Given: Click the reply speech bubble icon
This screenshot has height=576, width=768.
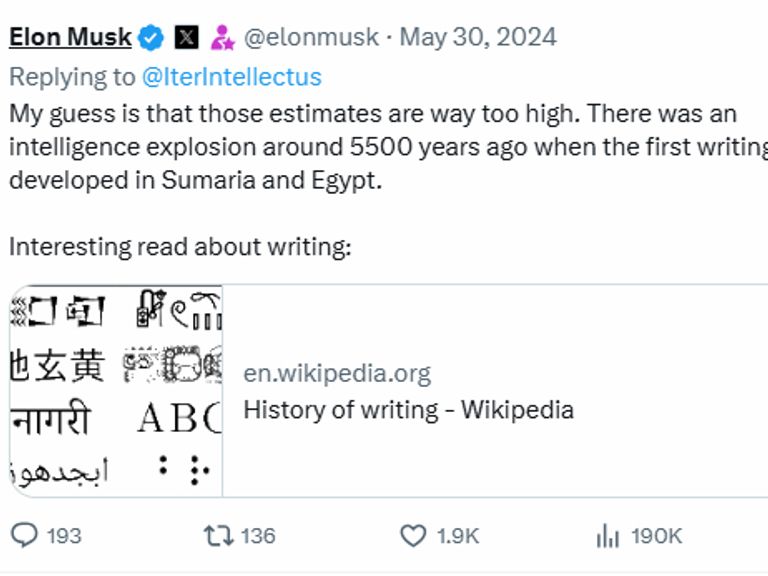Looking at the screenshot, I should (24, 536).
